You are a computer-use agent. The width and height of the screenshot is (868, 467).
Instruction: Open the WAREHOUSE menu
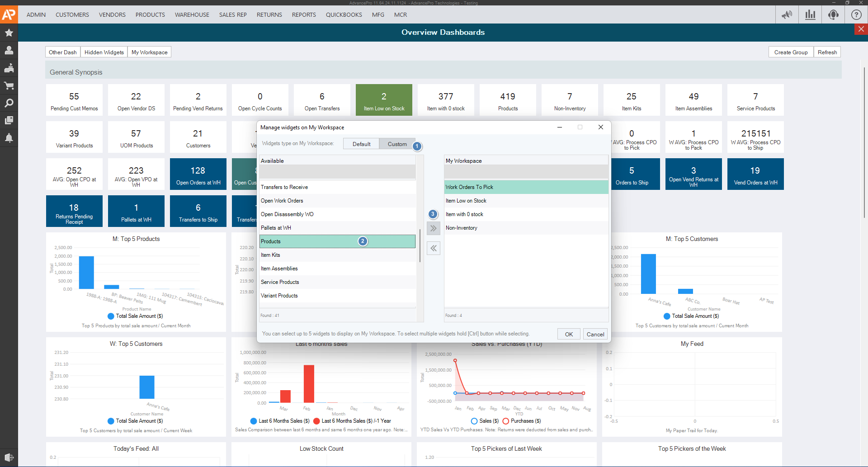[x=192, y=14]
